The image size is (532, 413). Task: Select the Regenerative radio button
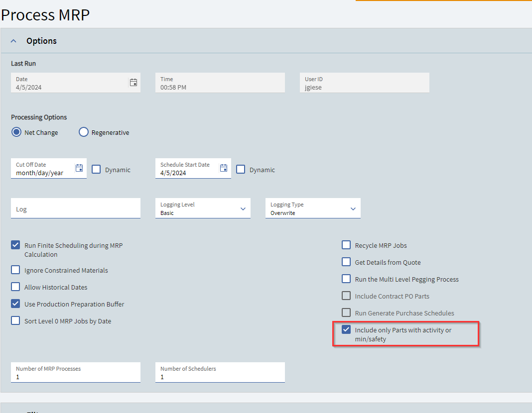tap(84, 132)
